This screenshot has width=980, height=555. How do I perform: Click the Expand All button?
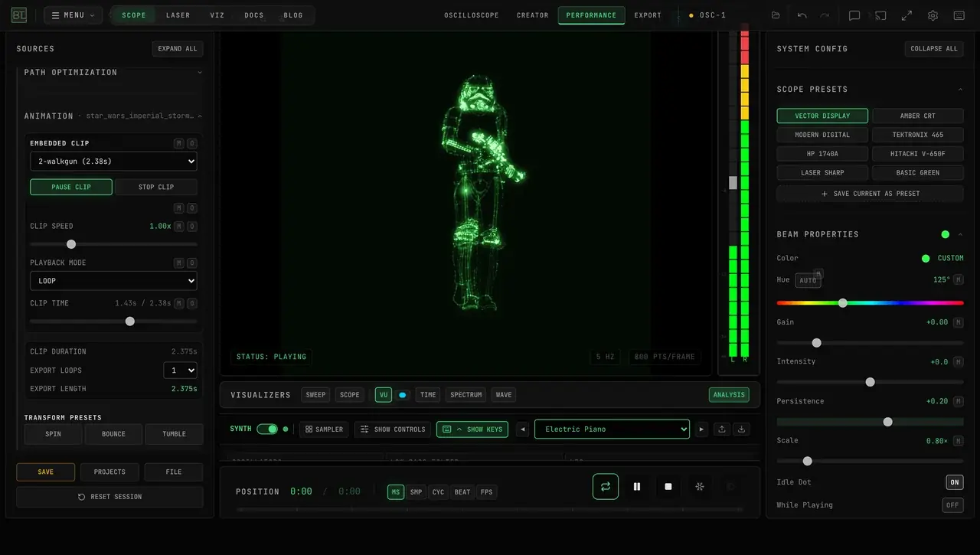coord(178,49)
